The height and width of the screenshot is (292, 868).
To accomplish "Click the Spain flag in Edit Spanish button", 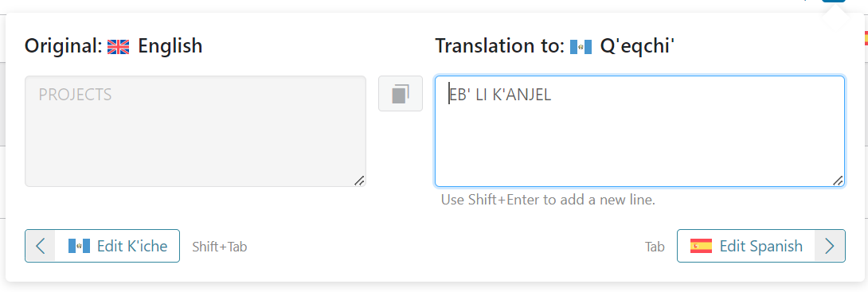I will coord(701,246).
